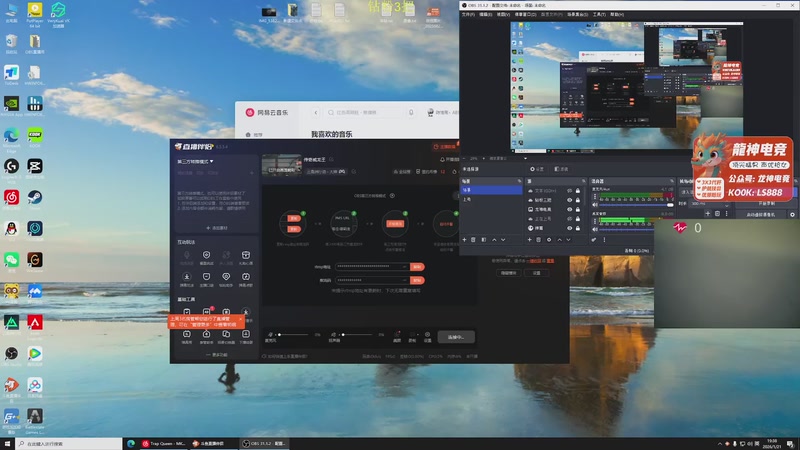
Task: Select the second scene 上号 in OBS scenes list
Action: pos(491,199)
